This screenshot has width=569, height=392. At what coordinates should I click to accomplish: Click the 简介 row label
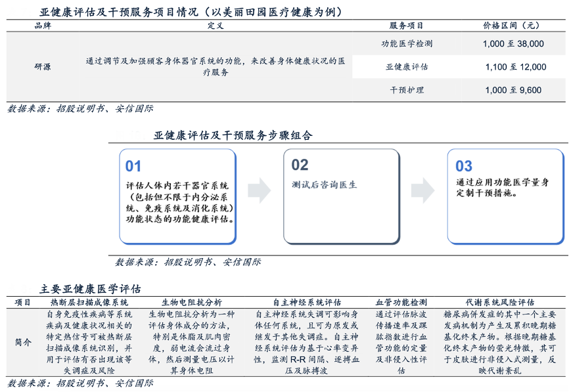tap(23, 342)
